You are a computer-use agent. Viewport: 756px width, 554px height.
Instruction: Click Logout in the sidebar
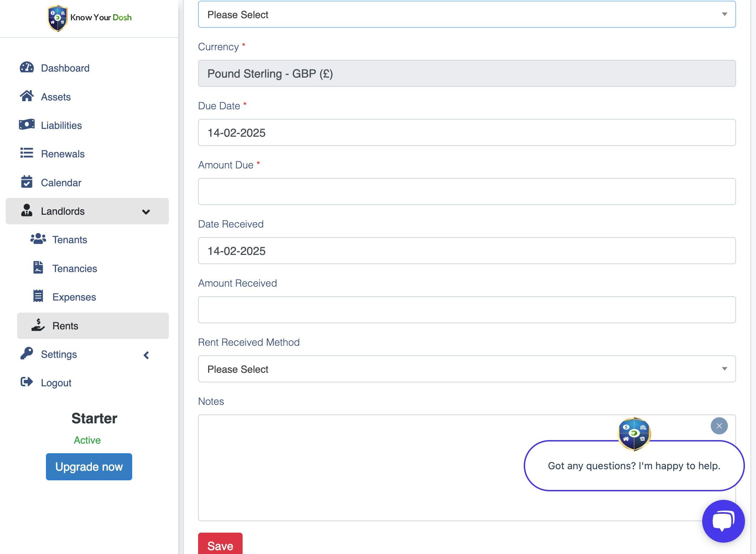coord(56,383)
